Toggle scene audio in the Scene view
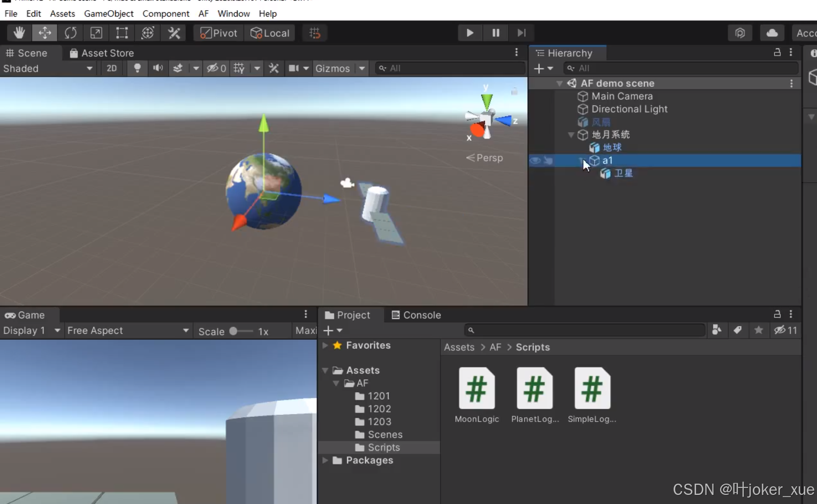Viewport: 817px width, 504px height. coord(157,68)
